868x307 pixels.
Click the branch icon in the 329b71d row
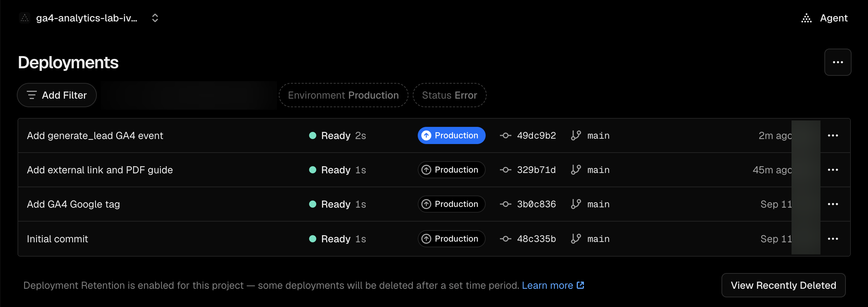click(x=576, y=170)
